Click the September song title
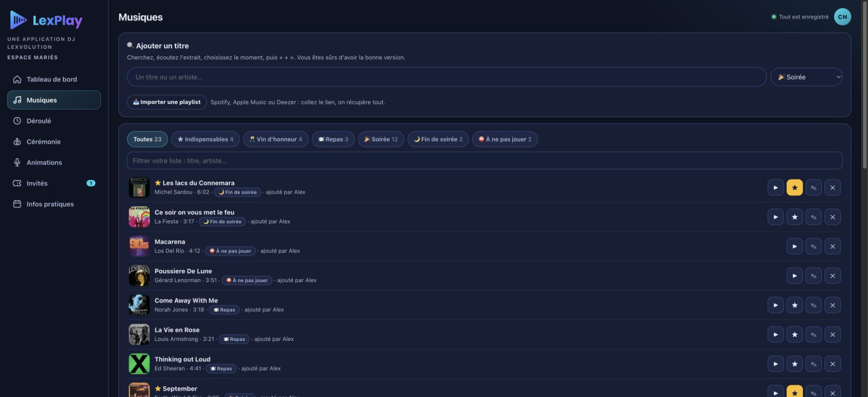 coord(180,389)
